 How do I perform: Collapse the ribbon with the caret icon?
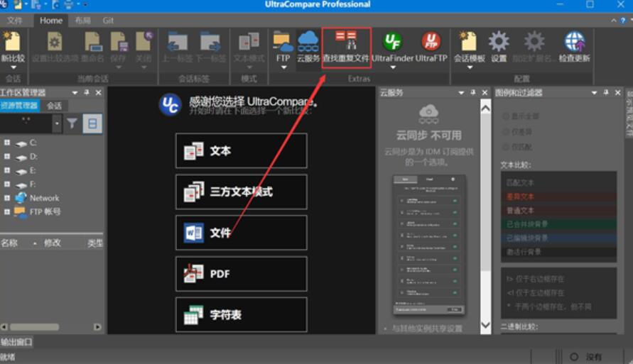point(614,20)
